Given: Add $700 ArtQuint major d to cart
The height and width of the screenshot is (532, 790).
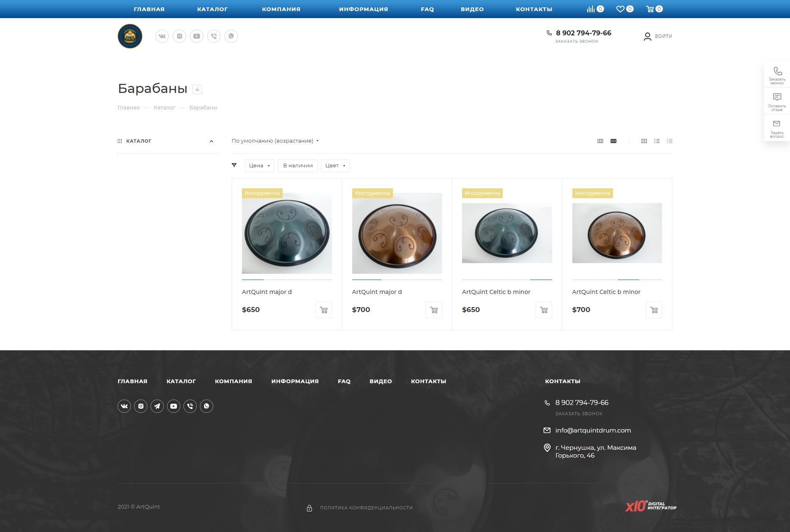Looking at the screenshot, I should click(x=434, y=310).
